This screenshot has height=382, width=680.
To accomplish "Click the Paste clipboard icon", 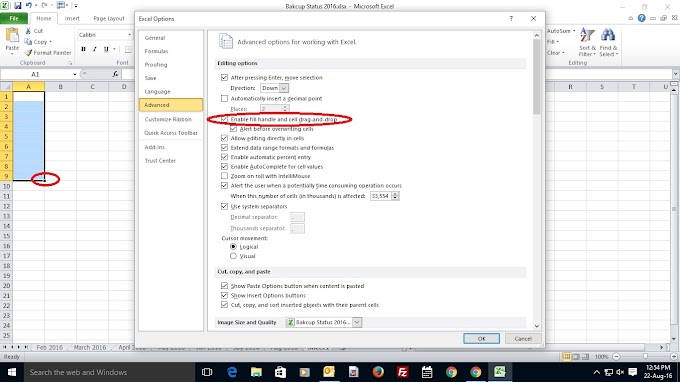I will (x=12, y=35).
